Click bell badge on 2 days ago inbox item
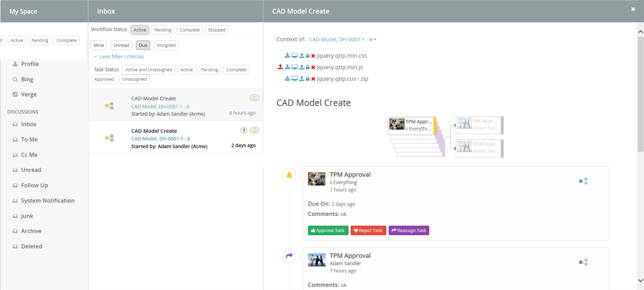 (x=255, y=130)
